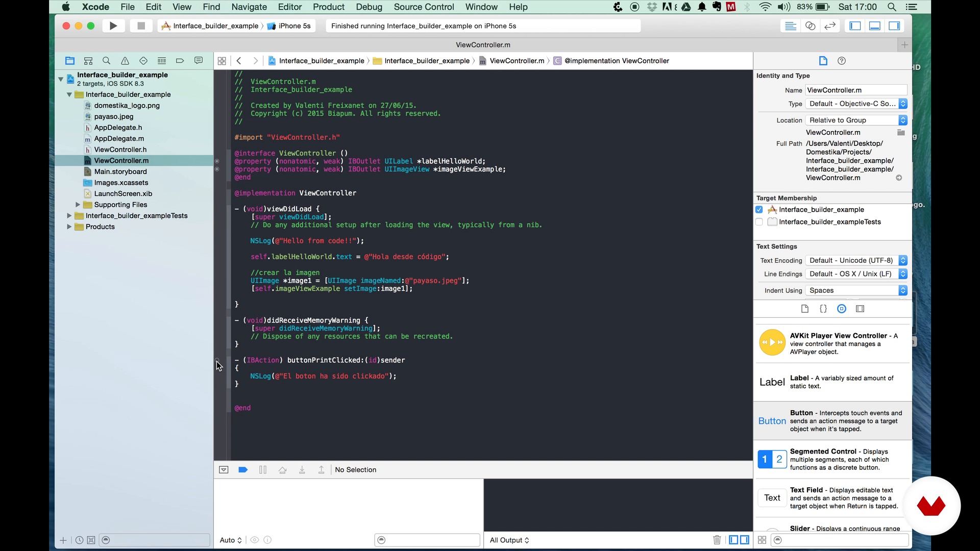980x551 pixels.
Task: Show the Media library
Action: (860, 309)
